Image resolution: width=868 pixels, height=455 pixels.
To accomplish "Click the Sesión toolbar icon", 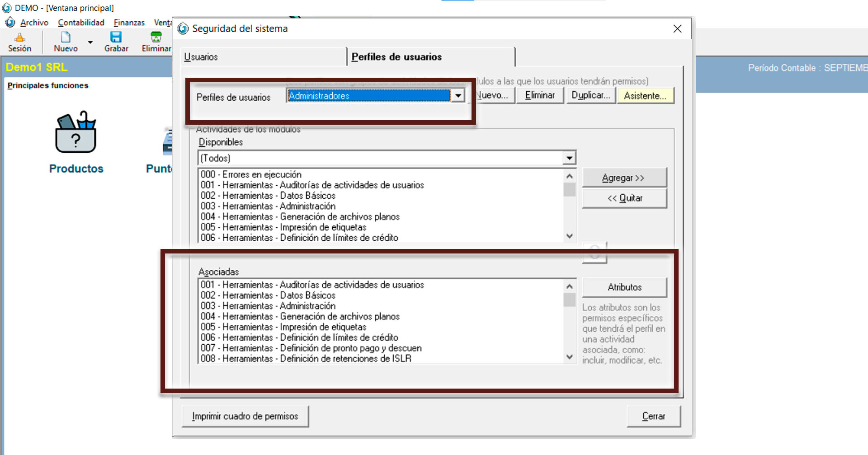I will coord(19,38).
